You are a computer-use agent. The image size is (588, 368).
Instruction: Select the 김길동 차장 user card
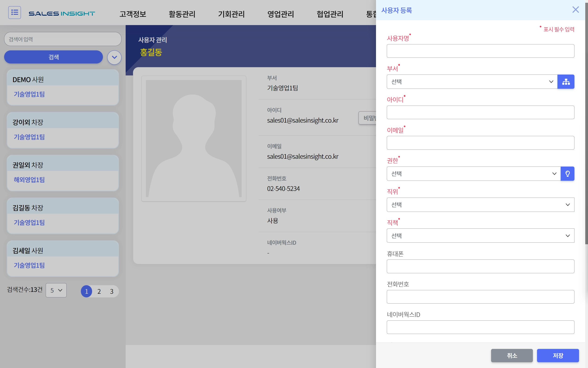pos(63,216)
